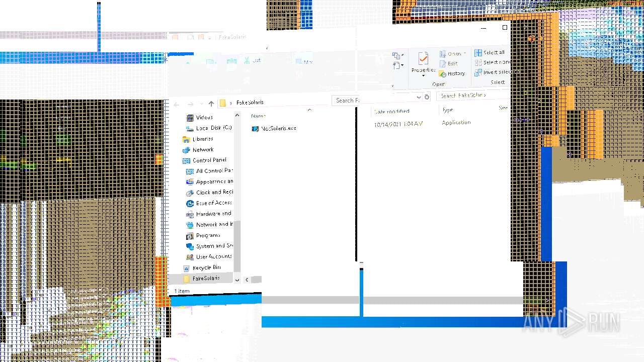
Task: Select Network and Internet entry
Action: click(x=209, y=224)
